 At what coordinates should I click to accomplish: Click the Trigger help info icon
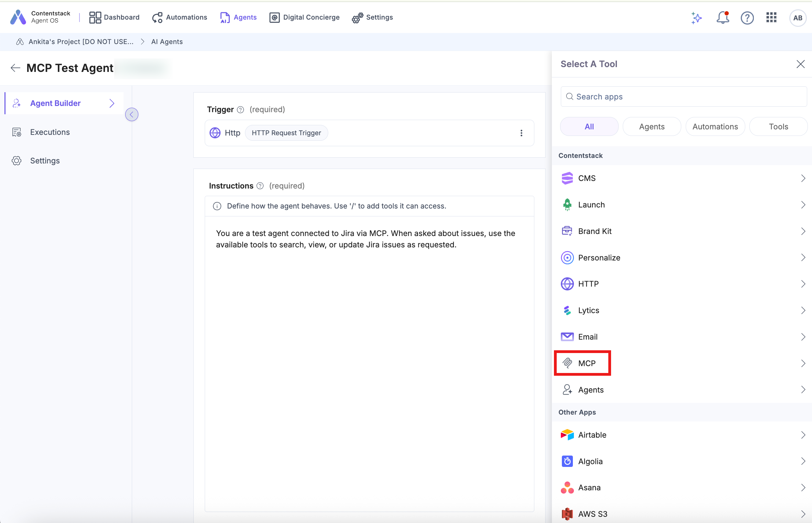point(241,110)
